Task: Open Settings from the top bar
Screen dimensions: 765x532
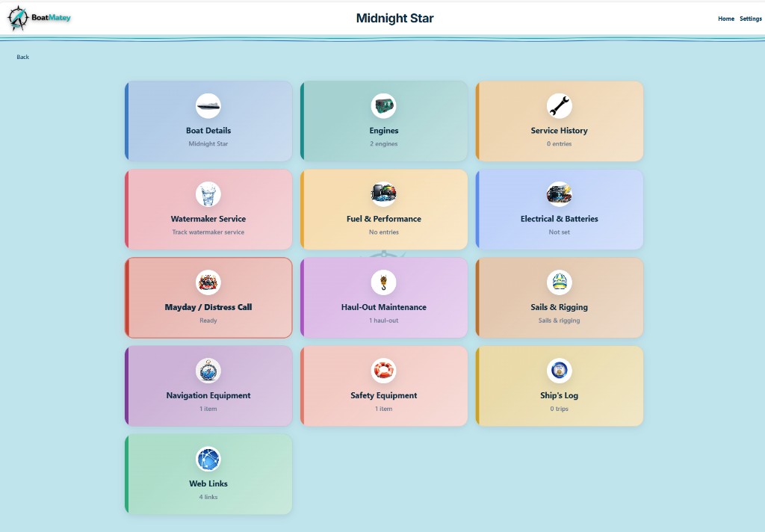Action: (750, 19)
